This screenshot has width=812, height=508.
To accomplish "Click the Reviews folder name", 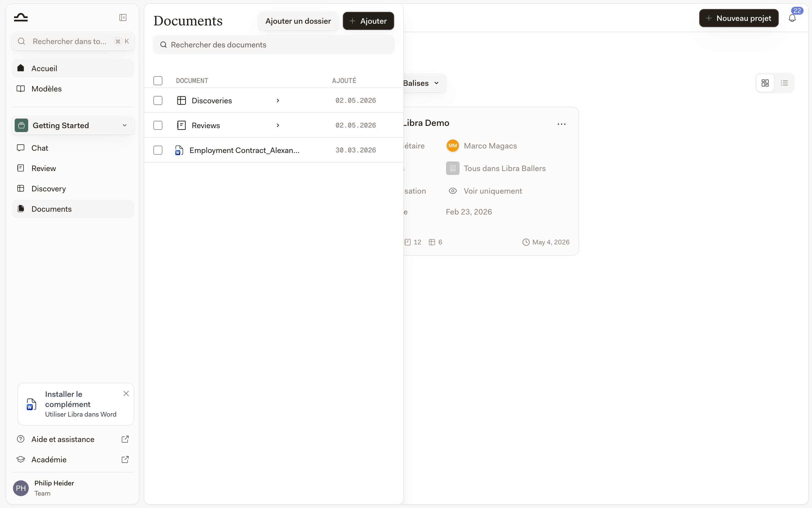I will (x=206, y=125).
